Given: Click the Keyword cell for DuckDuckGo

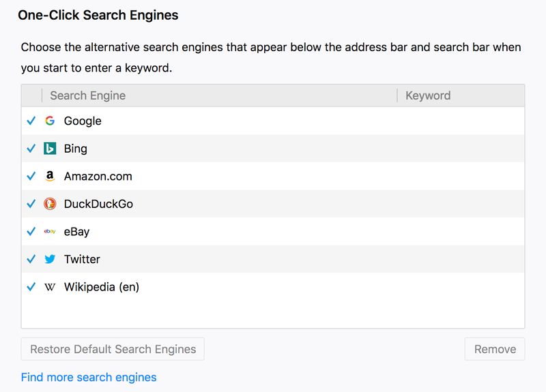Looking at the screenshot, I should click(461, 204).
